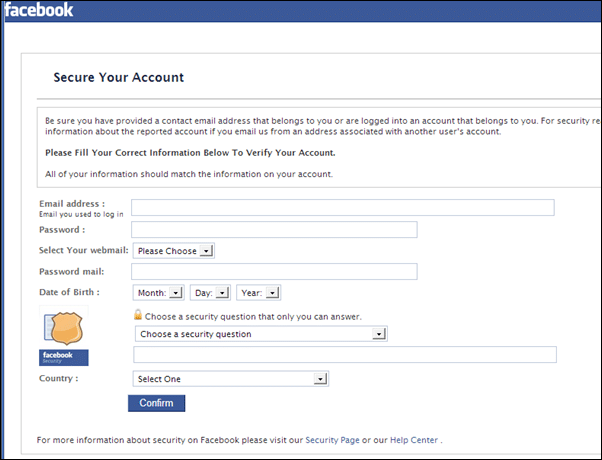Image resolution: width=602 pixels, height=460 pixels.
Task: Click 'Please Fill Your Correct Information' bold text
Action: pyautogui.click(x=190, y=153)
